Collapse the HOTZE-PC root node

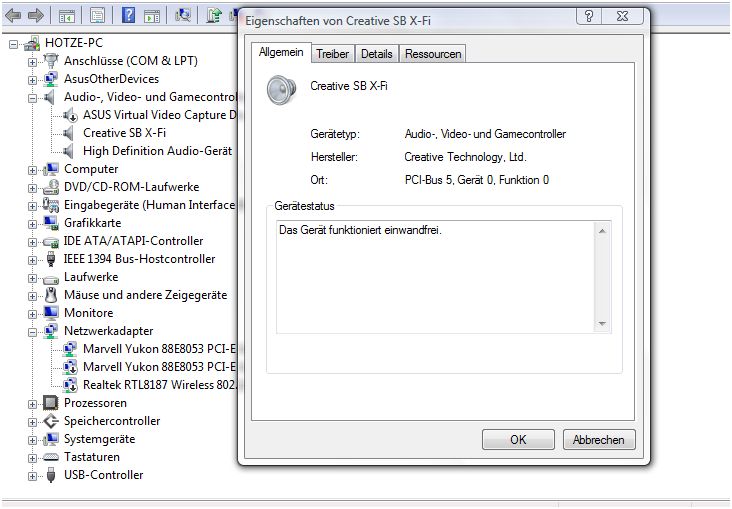tap(14, 44)
